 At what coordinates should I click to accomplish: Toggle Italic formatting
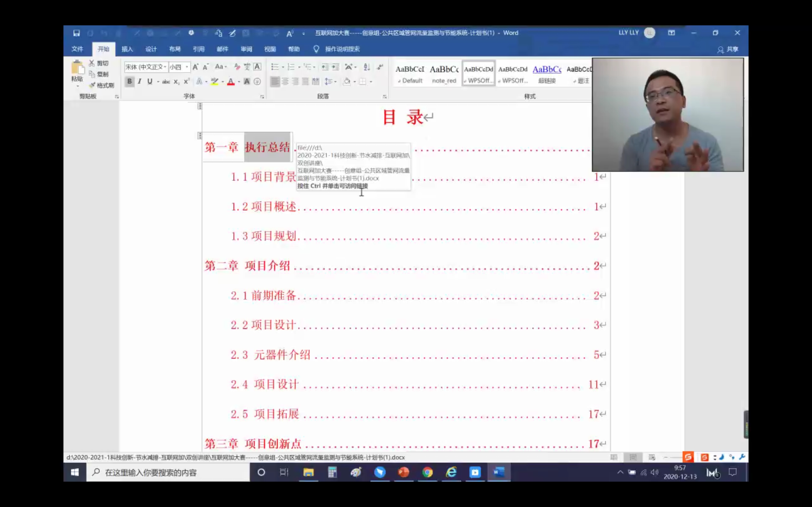pyautogui.click(x=140, y=81)
